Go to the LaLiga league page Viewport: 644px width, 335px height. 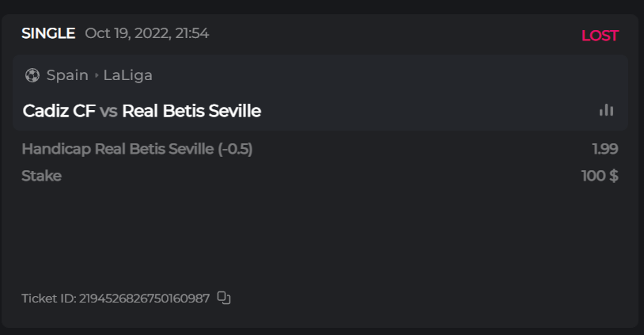click(128, 75)
